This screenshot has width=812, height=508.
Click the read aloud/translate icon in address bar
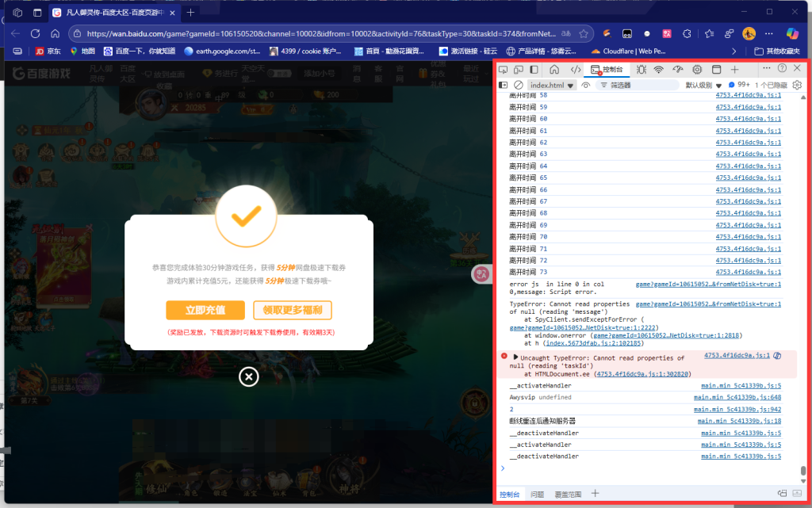(566, 33)
